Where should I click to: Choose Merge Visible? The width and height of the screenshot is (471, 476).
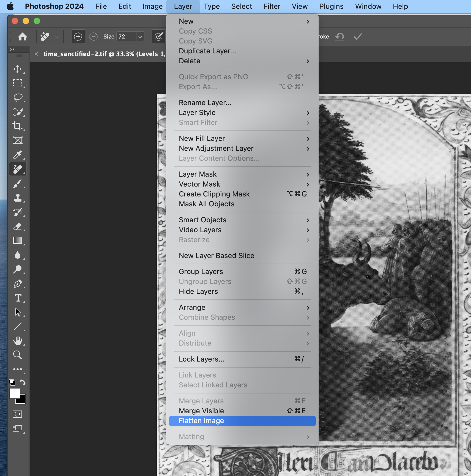coord(242,411)
